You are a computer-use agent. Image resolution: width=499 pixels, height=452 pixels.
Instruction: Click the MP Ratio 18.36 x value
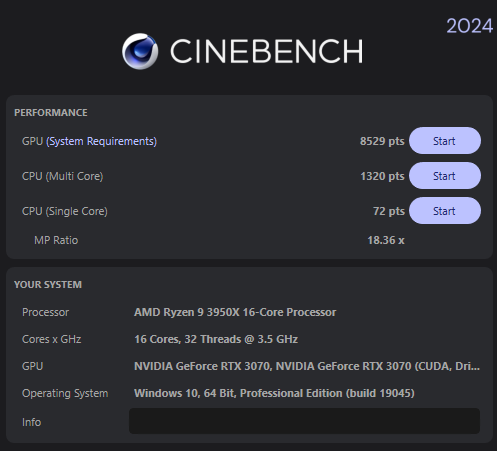point(387,240)
